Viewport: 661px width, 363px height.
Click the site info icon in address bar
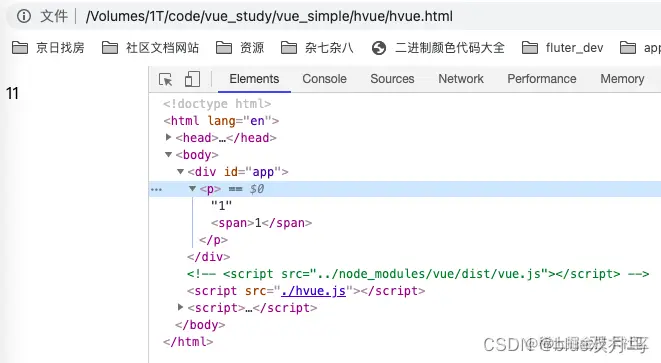click(24, 16)
